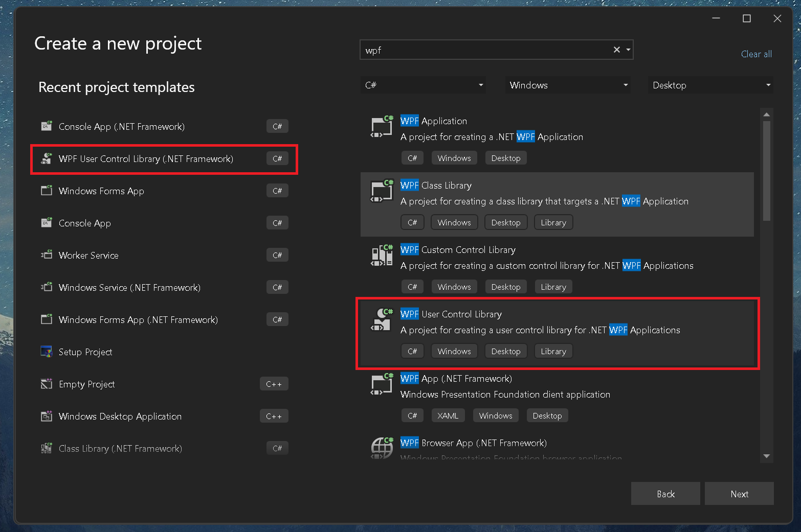The width and height of the screenshot is (801, 532).
Task: Choose recent template Windows Forms App
Action: coord(164,191)
